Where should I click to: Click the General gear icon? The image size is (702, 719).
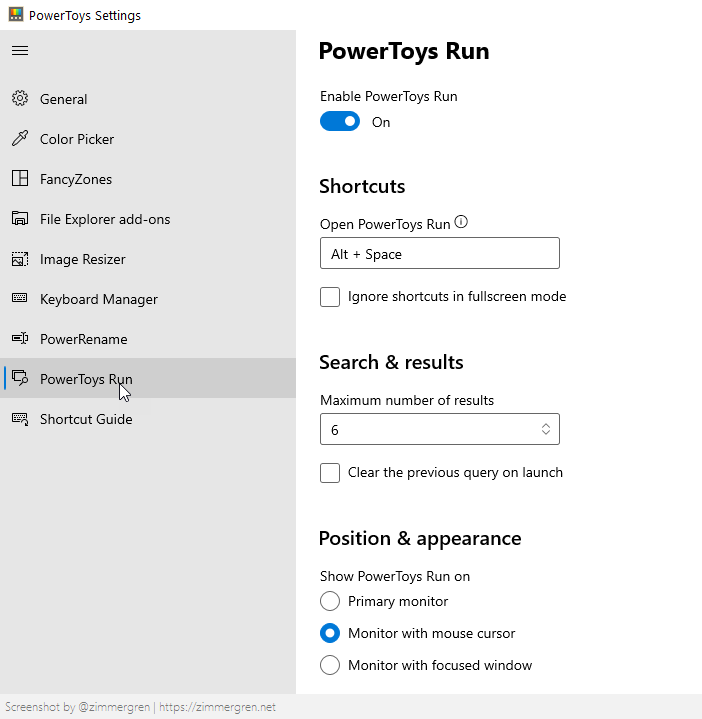coord(20,99)
